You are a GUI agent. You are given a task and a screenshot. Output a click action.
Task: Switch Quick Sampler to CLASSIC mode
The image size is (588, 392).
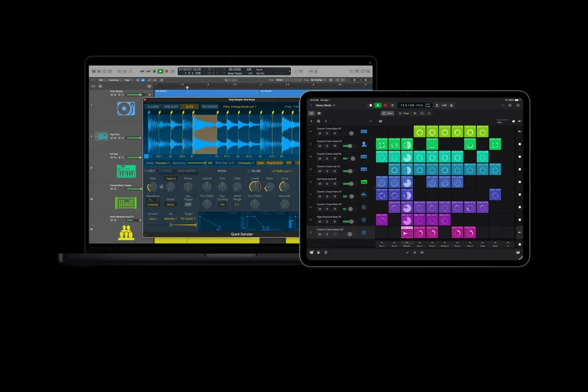point(153,107)
